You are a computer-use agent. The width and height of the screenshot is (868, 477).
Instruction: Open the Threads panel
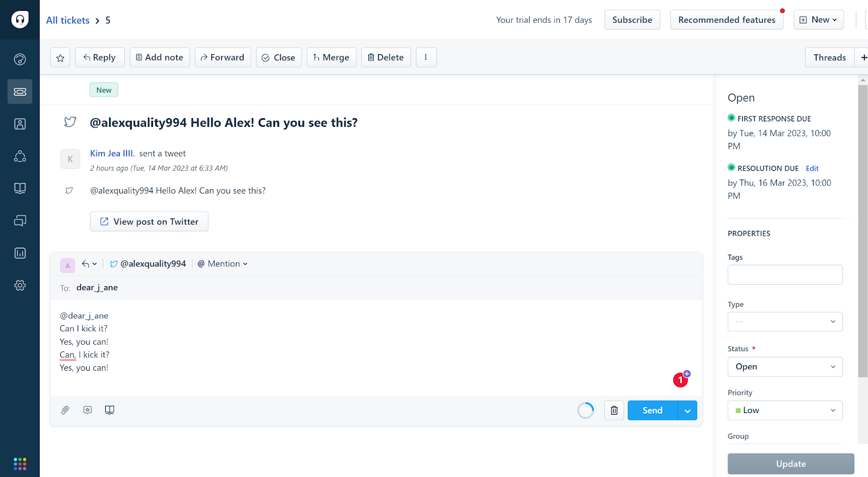pyautogui.click(x=829, y=57)
